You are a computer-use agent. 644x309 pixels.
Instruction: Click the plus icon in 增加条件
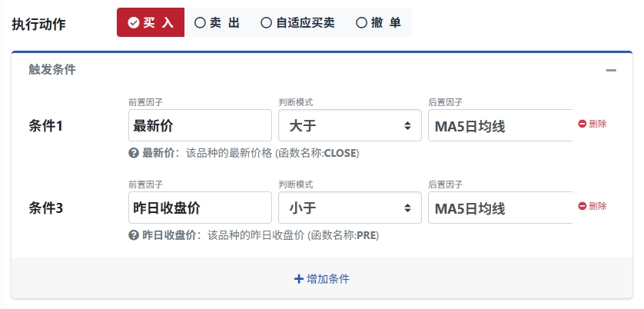pos(299,279)
